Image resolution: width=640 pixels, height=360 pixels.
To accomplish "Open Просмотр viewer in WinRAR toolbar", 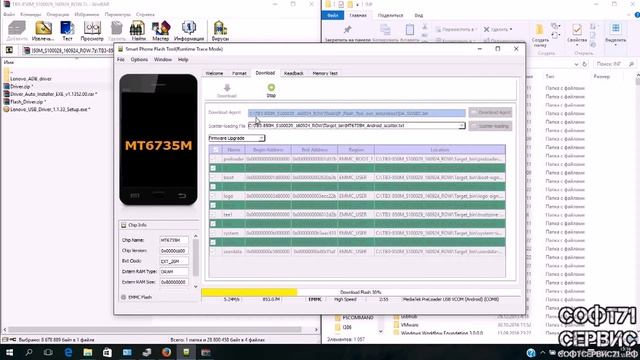I will [92, 29].
